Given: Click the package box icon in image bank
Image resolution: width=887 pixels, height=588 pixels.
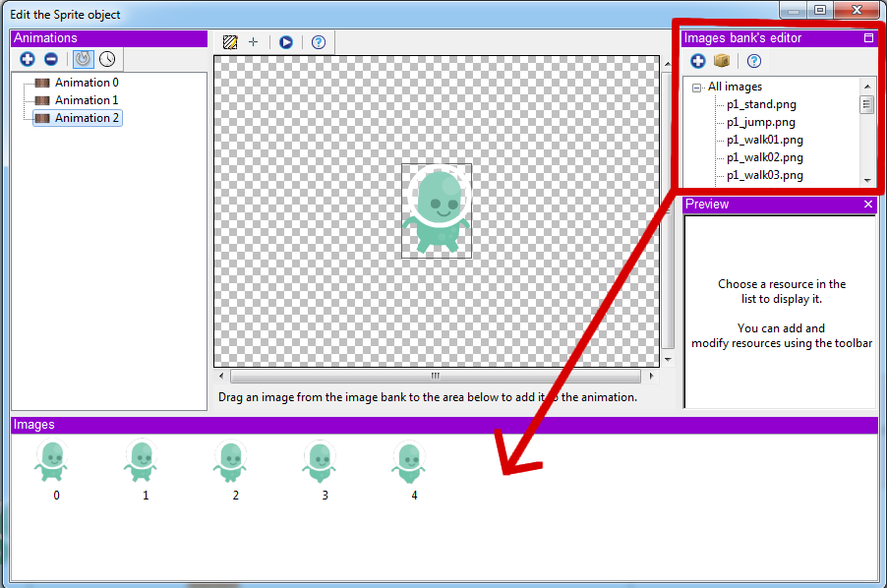Looking at the screenshot, I should tap(722, 61).
